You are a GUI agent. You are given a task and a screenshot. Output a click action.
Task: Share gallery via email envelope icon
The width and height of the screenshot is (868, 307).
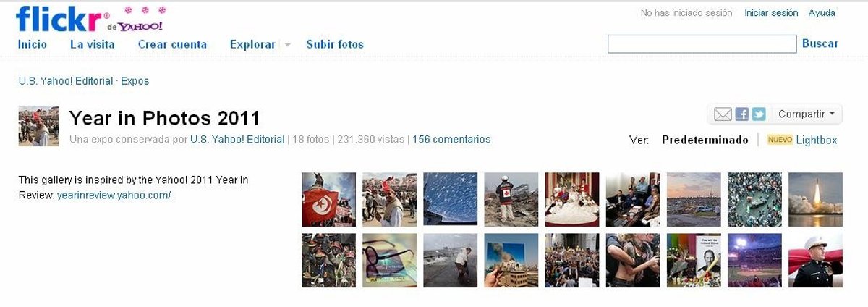pos(723,114)
